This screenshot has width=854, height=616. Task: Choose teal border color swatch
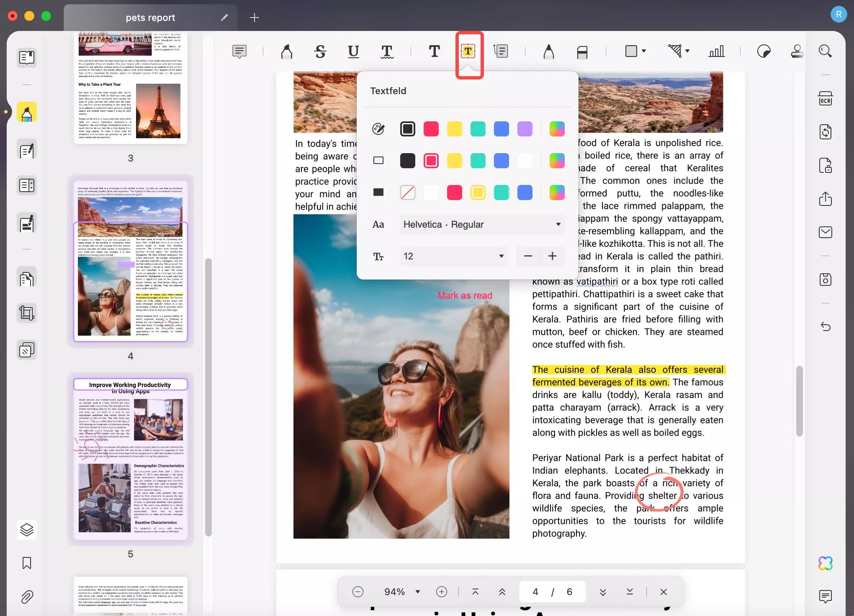coord(478,161)
